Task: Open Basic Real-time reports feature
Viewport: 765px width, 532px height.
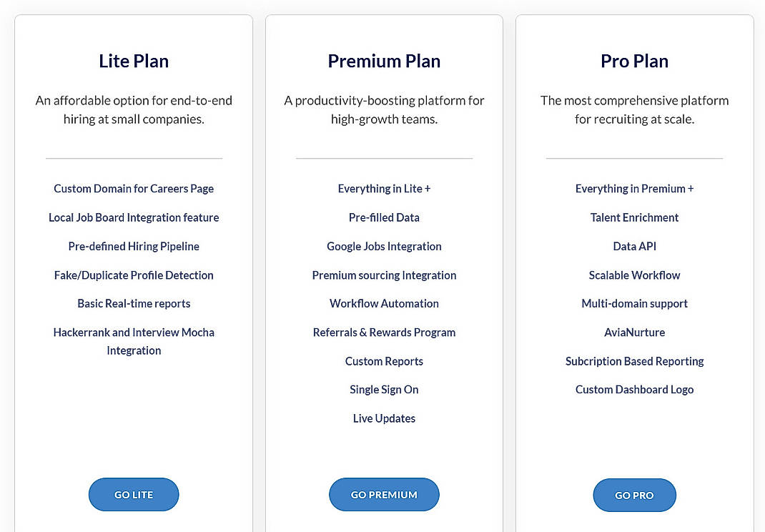Action: pyautogui.click(x=133, y=303)
